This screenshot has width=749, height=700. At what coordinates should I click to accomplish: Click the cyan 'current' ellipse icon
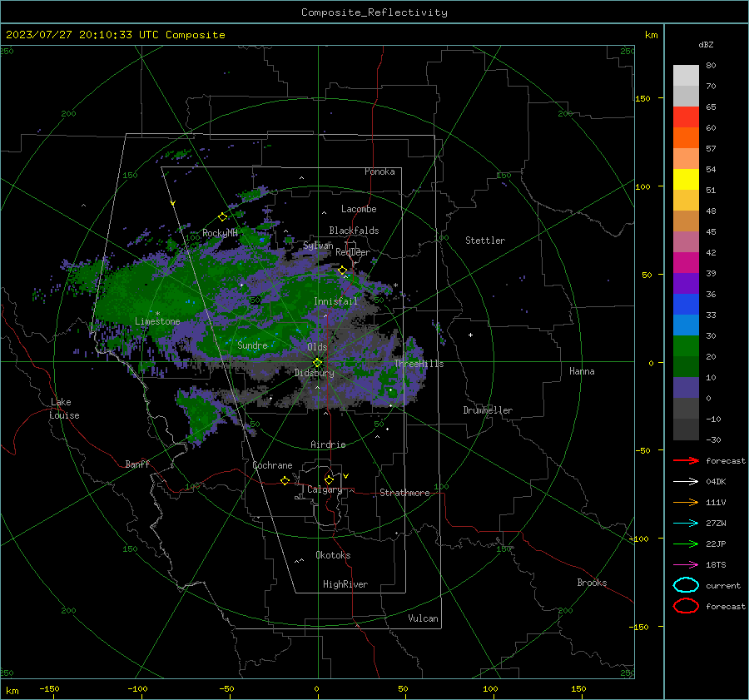[x=686, y=585]
